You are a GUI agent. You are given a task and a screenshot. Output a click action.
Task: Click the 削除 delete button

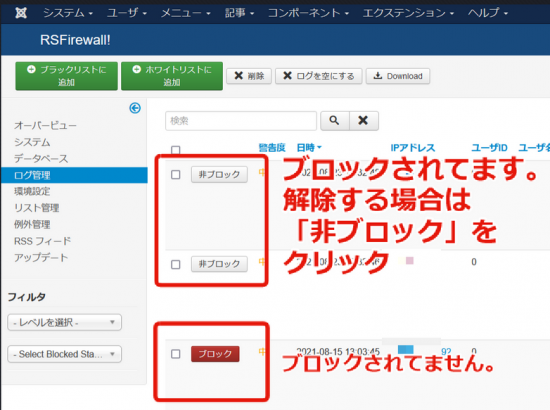click(x=249, y=76)
